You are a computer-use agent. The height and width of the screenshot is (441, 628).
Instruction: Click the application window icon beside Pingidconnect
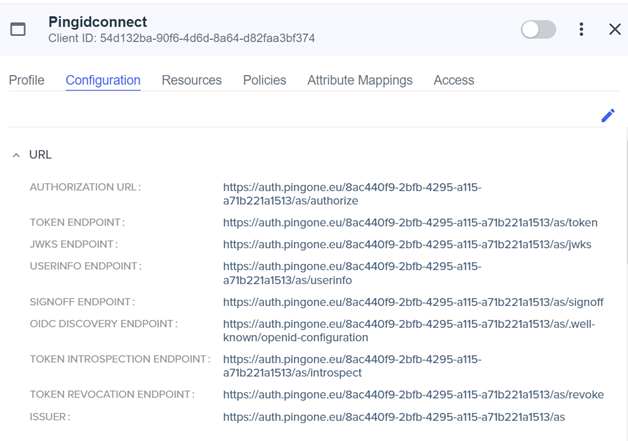[18, 29]
